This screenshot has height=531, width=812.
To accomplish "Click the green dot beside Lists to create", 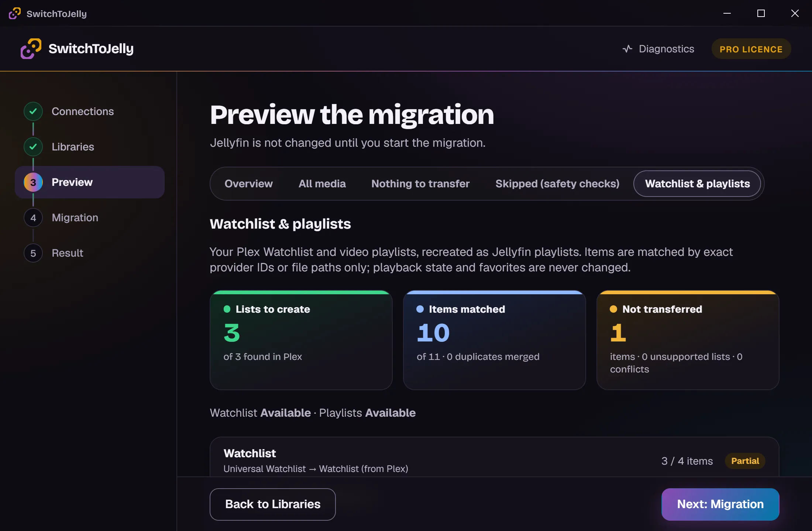I will [x=227, y=309].
